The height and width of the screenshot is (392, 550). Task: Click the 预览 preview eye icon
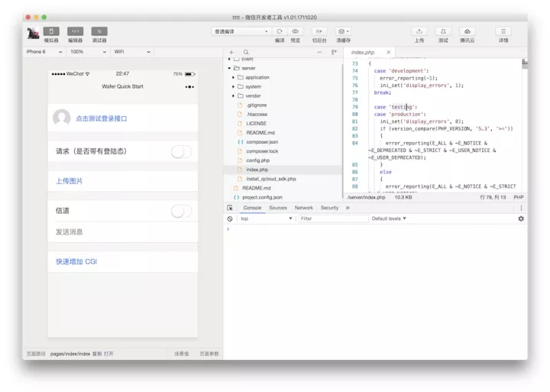295,31
